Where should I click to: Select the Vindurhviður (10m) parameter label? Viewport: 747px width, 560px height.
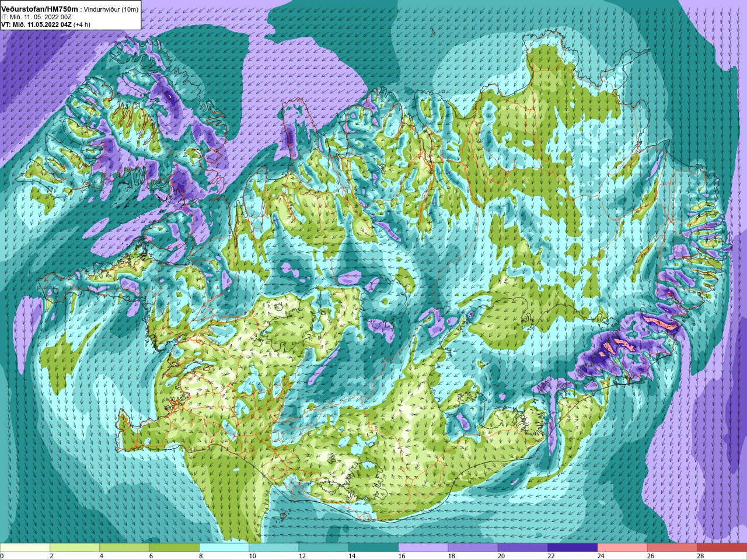pyautogui.click(x=110, y=9)
